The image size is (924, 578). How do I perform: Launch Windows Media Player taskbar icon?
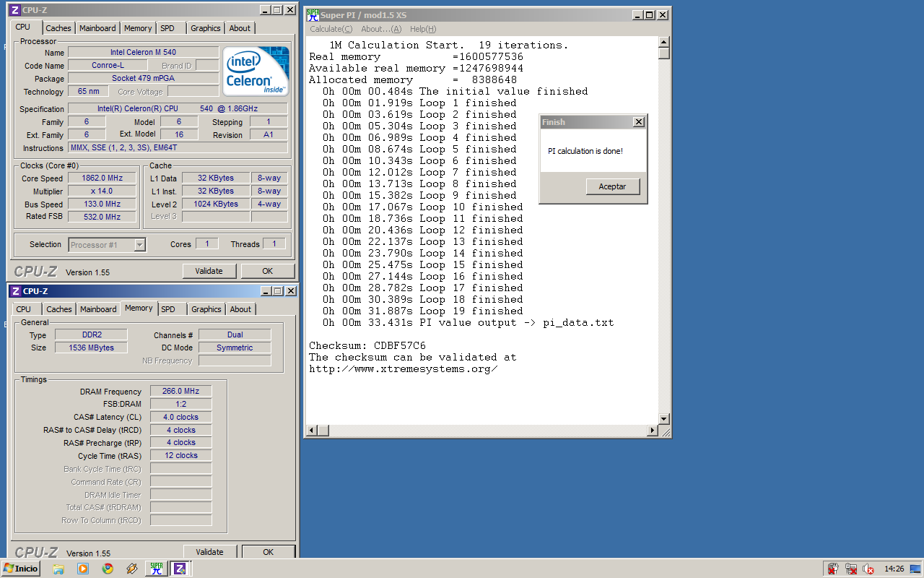(83, 569)
